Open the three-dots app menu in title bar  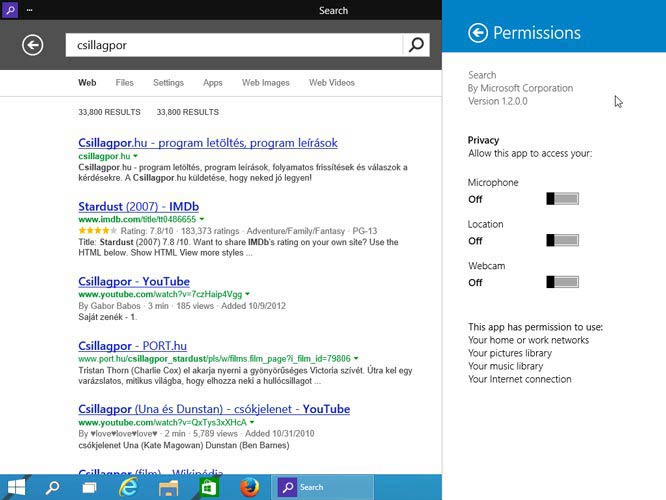[x=29, y=10]
